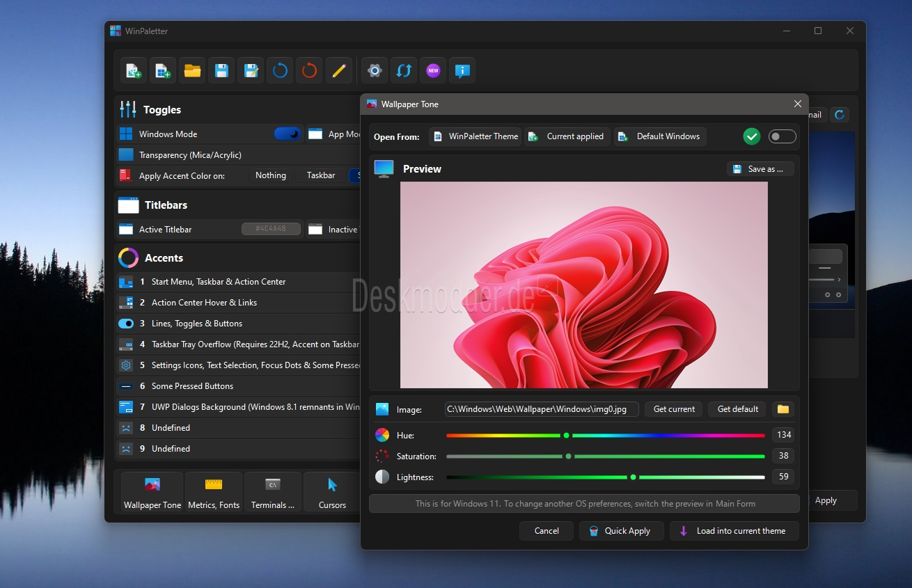The width and height of the screenshot is (912, 588).
Task: Click Get current wallpaper button
Action: point(674,409)
